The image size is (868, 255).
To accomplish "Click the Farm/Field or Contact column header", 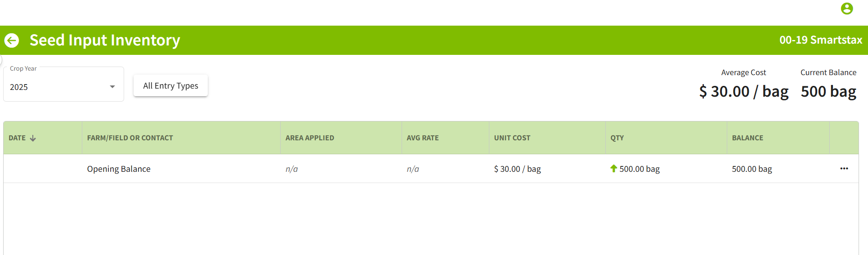I will [130, 138].
